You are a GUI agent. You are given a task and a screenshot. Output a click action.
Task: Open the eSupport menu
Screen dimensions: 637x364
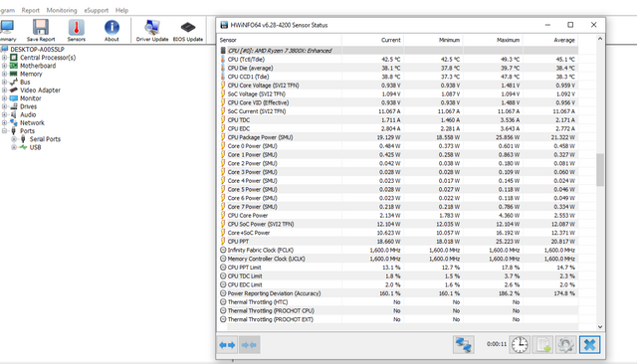pos(97,10)
